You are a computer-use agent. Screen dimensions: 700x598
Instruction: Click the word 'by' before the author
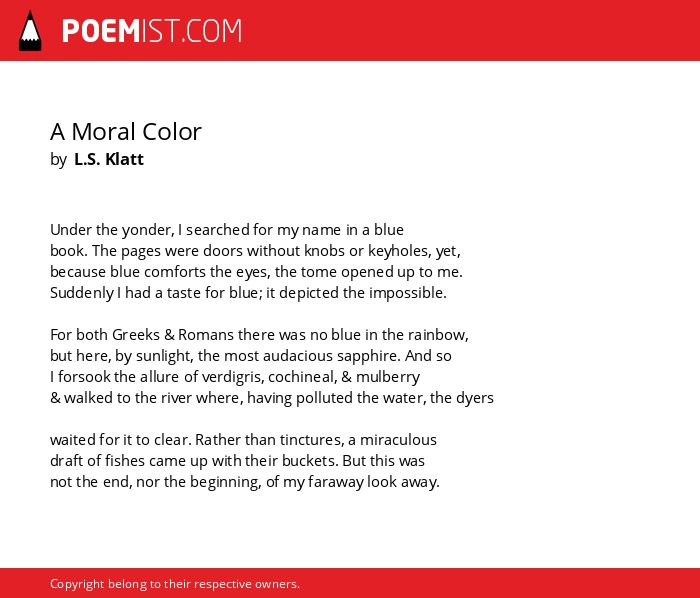58,160
